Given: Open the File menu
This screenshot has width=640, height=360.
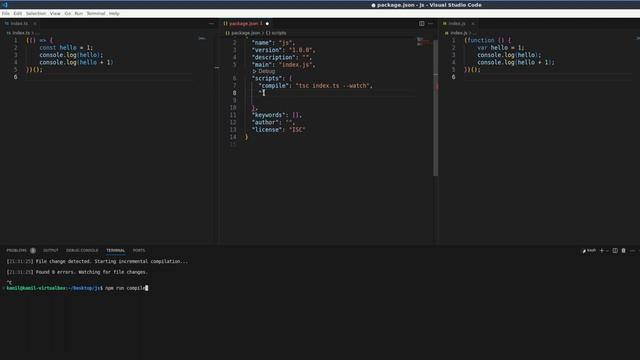Looking at the screenshot, I should click(x=6, y=13).
